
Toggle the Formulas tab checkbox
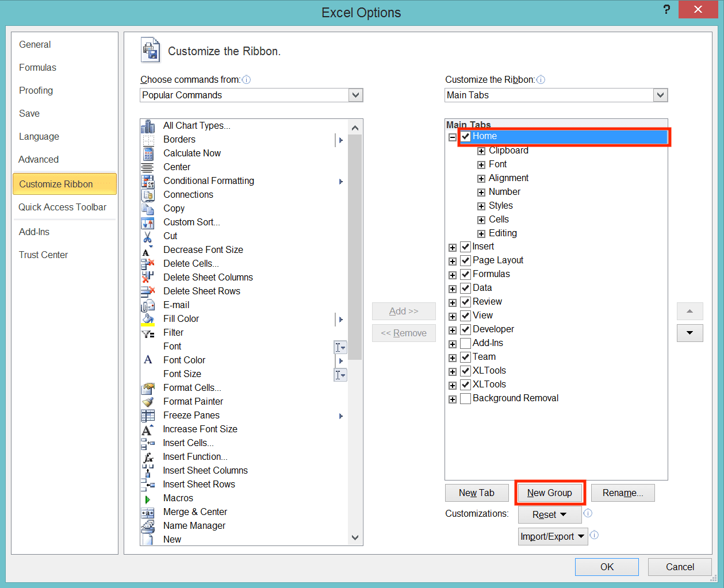466,275
